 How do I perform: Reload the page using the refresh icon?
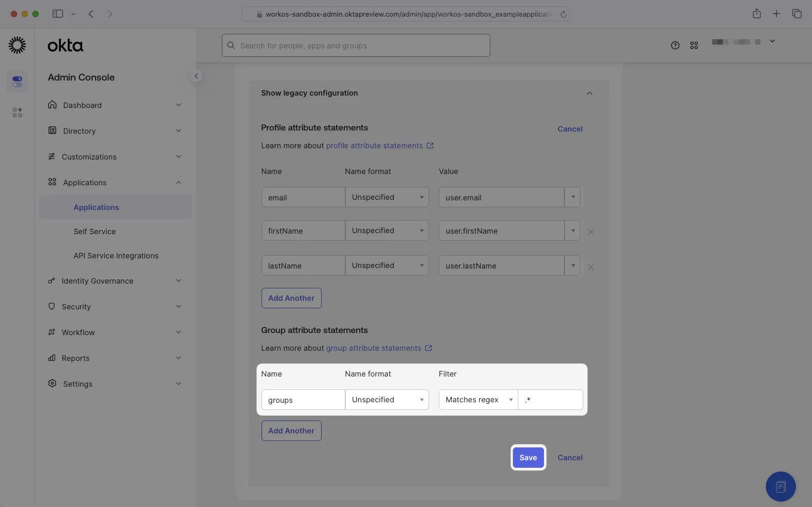(x=563, y=15)
